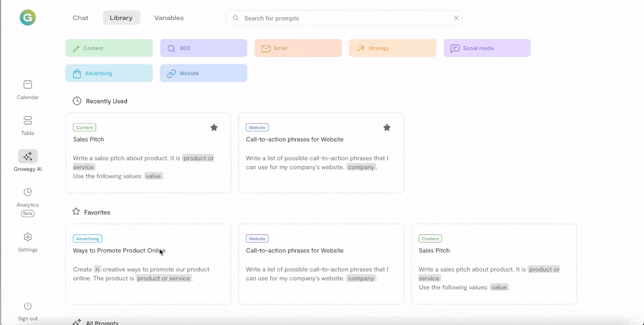Select the Advertising category chip
Viewport: 644px width, 325px height.
pyautogui.click(x=109, y=73)
